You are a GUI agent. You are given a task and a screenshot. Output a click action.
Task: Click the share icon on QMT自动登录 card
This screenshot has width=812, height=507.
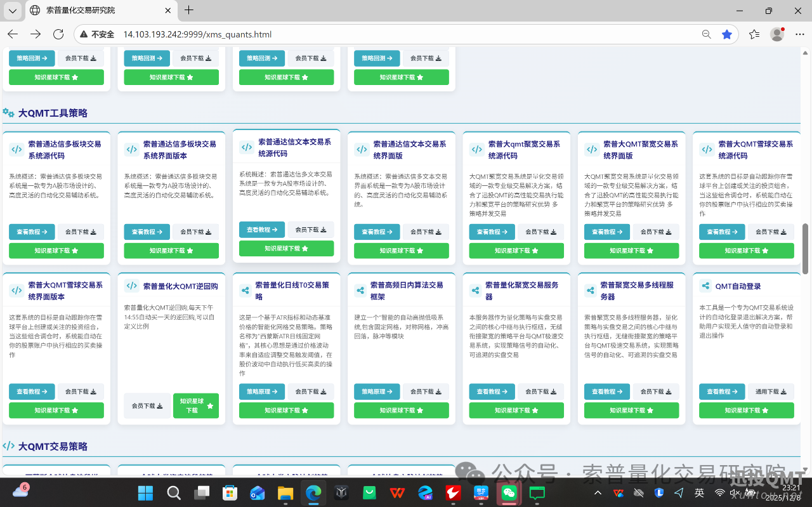point(707,286)
